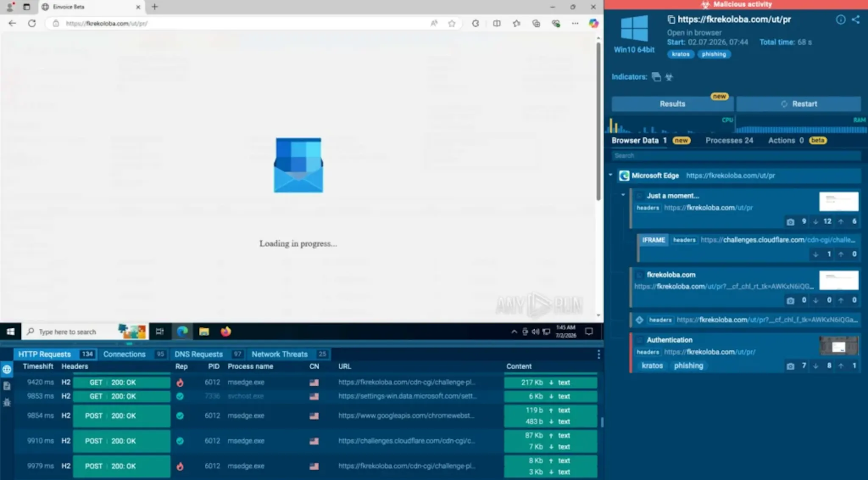Open Edge collections icon
The image size is (868, 480).
coord(536,23)
